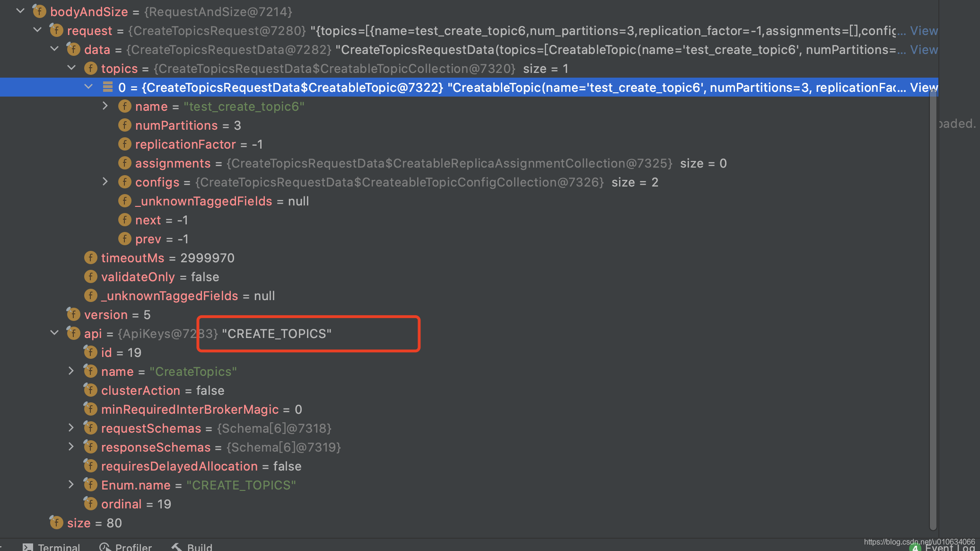Image resolution: width=980 pixels, height=551 pixels.
Task: Select the version = 5 row
Action: (x=469, y=315)
